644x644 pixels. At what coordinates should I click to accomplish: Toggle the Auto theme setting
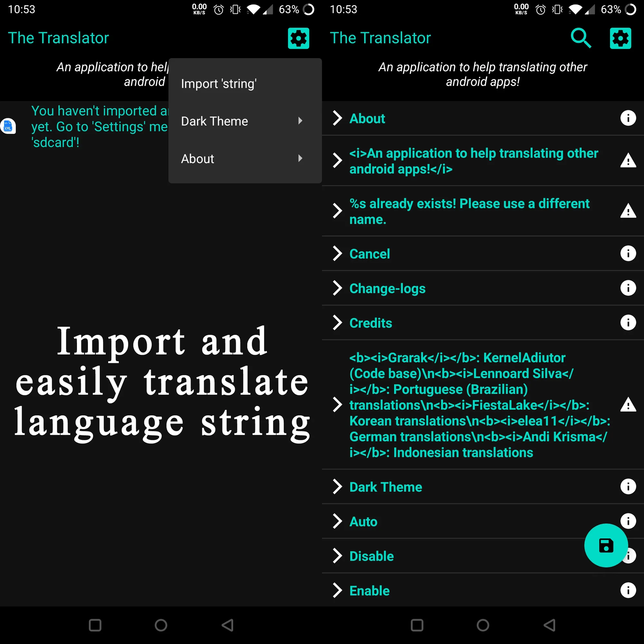pyautogui.click(x=363, y=521)
